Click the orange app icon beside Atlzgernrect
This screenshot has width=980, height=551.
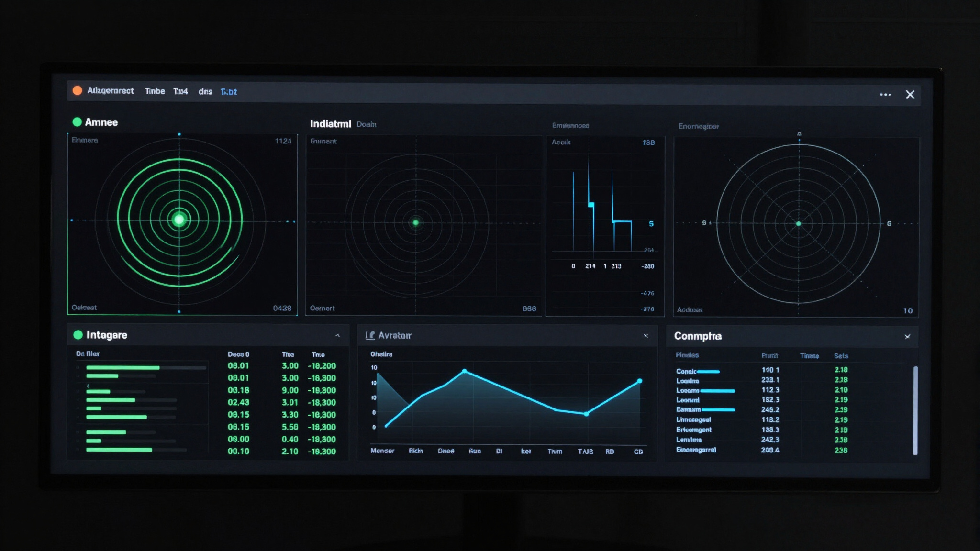coord(77,90)
